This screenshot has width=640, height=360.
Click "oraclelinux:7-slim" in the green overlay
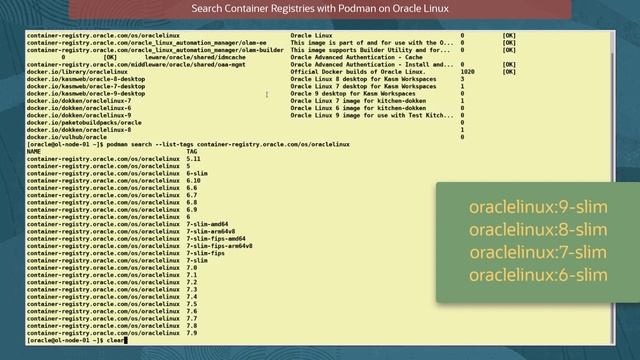pyautogui.click(x=538, y=253)
